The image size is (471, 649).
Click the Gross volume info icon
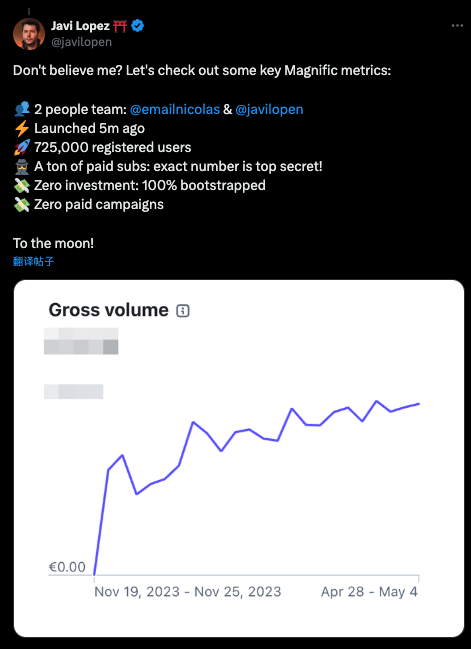pos(183,310)
